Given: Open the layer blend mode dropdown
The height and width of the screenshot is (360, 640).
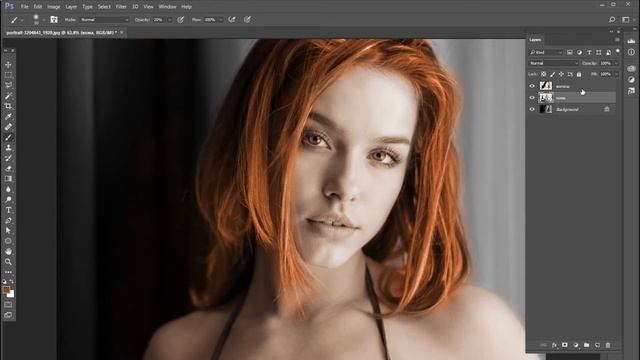Looking at the screenshot, I should point(553,63).
